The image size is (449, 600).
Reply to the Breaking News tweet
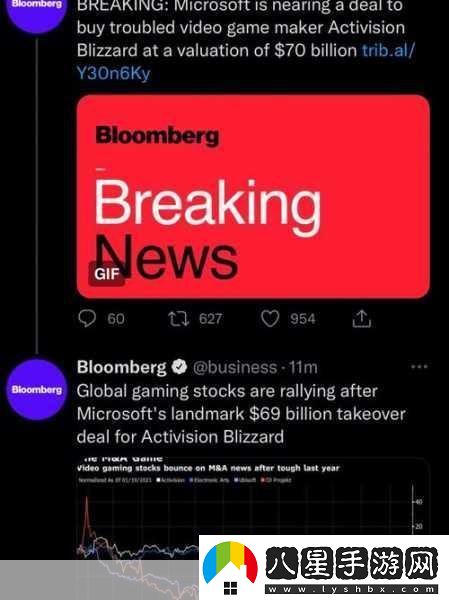87,318
